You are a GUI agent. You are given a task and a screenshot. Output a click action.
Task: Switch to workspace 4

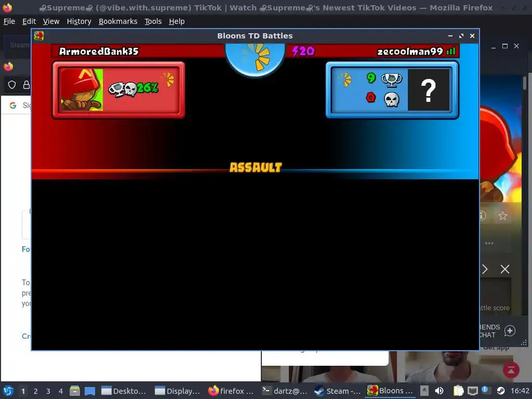[x=61, y=391]
